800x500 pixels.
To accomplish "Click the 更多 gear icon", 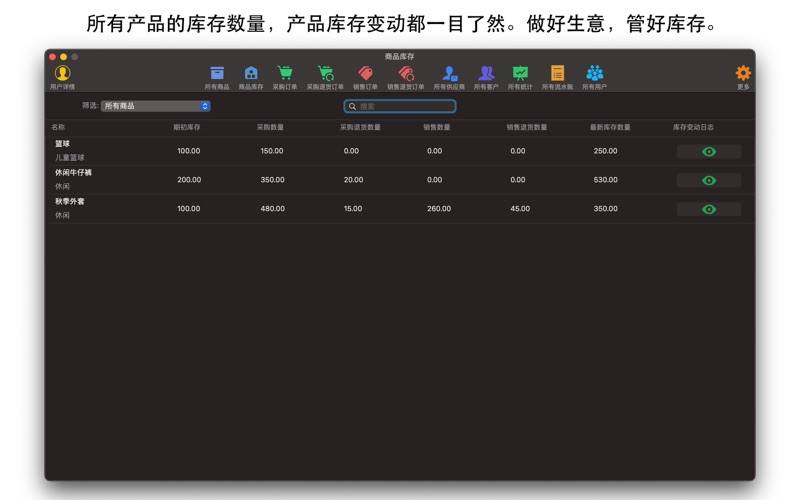I will coord(743,73).
